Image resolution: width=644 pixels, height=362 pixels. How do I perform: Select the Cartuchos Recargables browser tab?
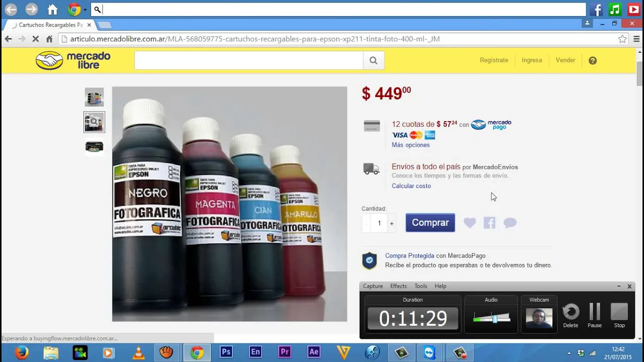50,25
